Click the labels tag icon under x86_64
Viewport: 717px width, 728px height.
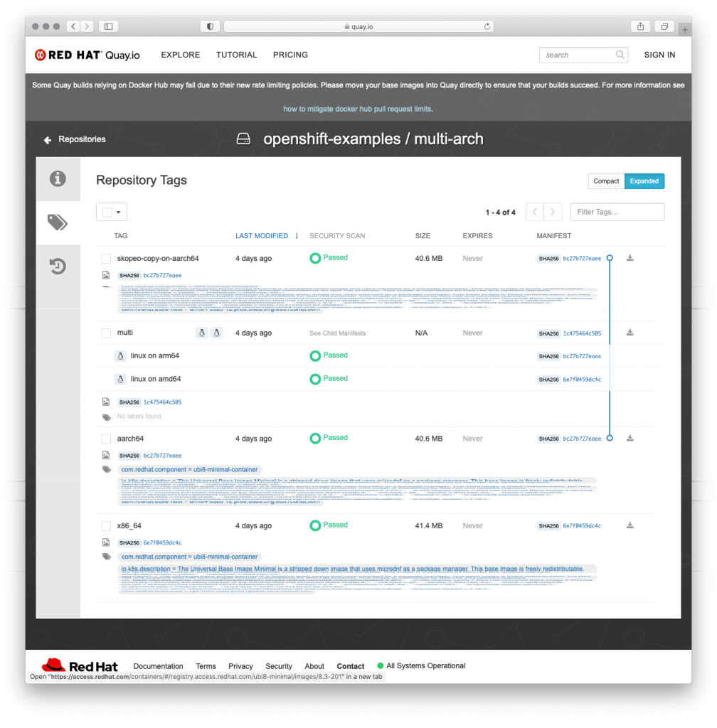[107, 557]
